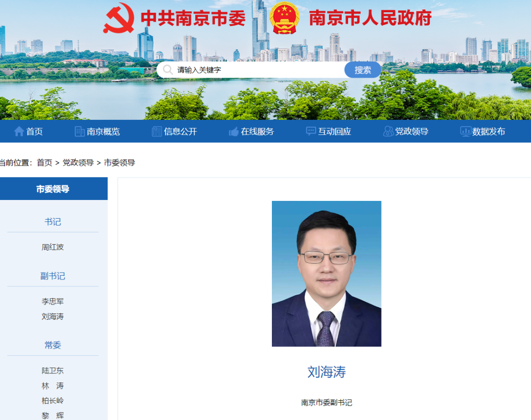Select 刘海涛 in the sidebar list

pos(53,316)
